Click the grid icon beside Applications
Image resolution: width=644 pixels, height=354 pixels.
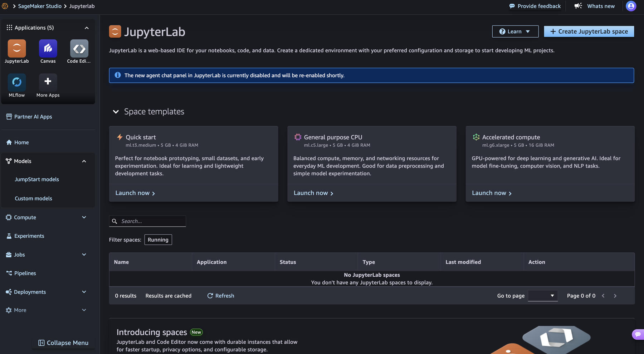tap(9, 28)
